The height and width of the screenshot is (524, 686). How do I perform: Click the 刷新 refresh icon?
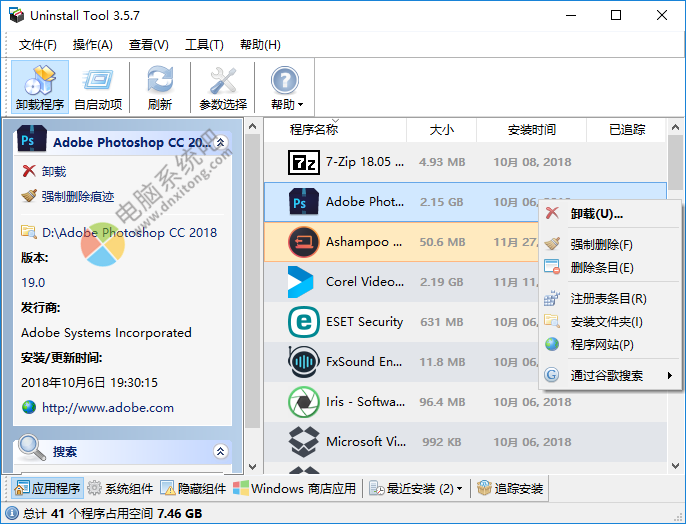(x=160, y=87)
